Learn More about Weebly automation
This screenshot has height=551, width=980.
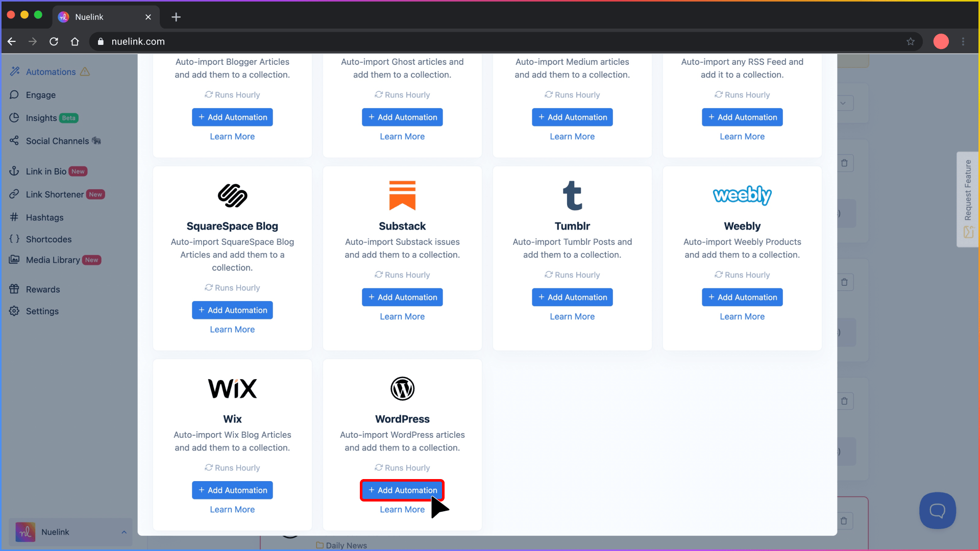click(742, 317)
